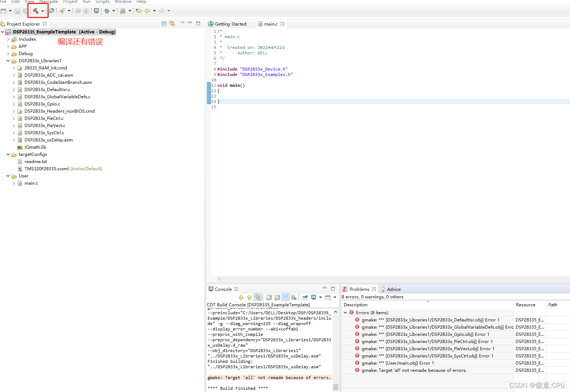Switch to the Advice tab
The height and width of the screenshot is (392, 570).
coord(391,289)
